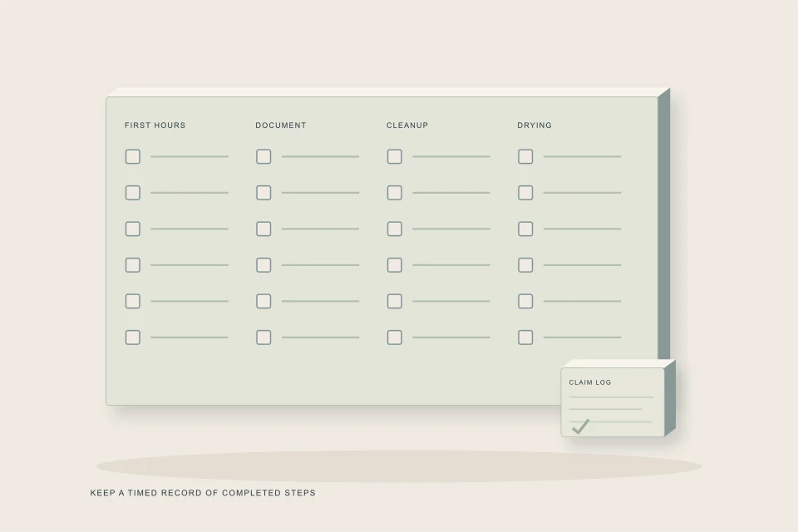Check the third checkbox under FIRST HOURS
This screenshot has height=532, width=798.
[x=133, y=229]
